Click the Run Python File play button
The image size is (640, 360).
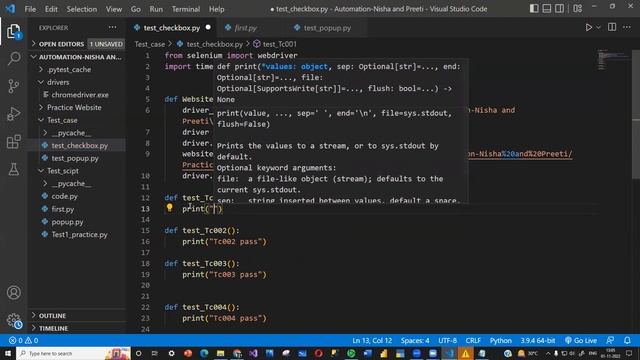pos(589,27)
